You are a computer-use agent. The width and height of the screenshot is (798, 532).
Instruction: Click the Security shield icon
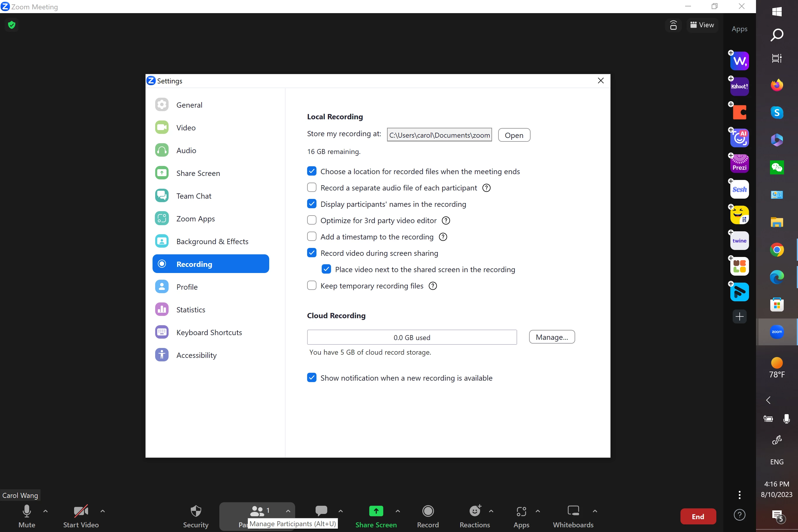[196, 511]
